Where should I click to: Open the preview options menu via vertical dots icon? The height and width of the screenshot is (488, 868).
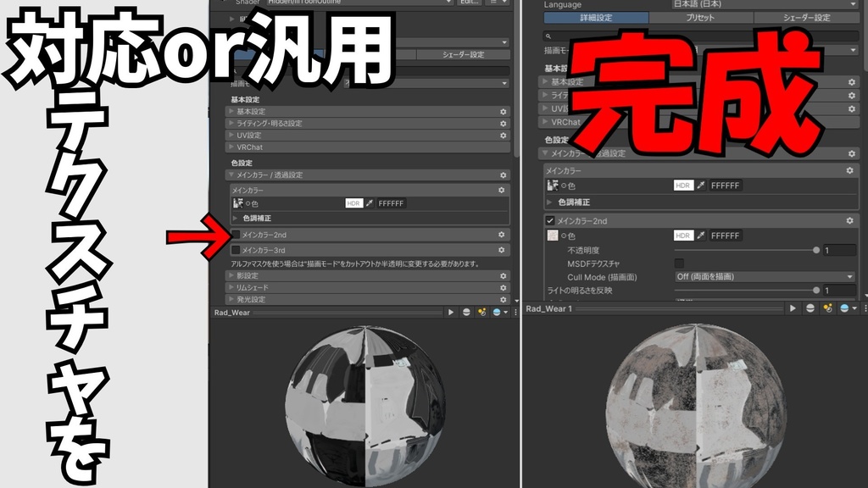click(515, 313)
